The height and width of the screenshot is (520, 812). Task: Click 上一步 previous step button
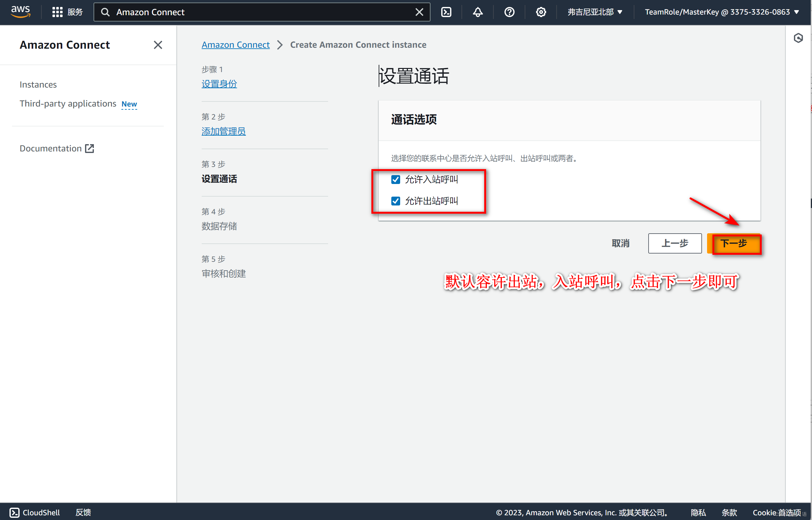click(x=675, y=242)
